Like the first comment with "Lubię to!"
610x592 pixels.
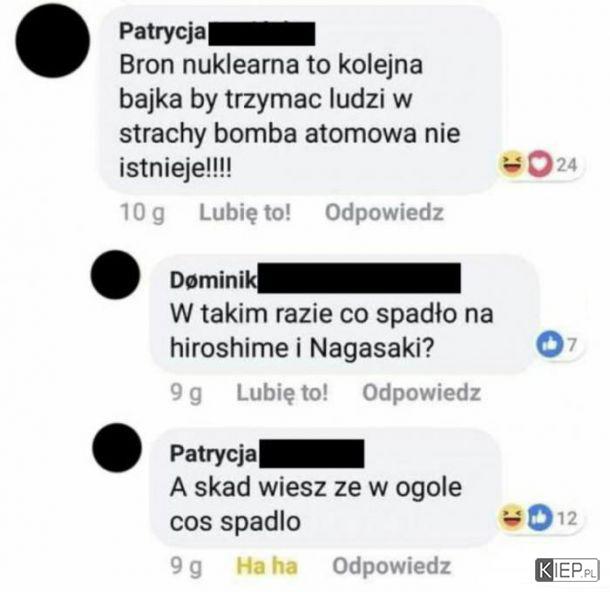(x=245, y=212)
